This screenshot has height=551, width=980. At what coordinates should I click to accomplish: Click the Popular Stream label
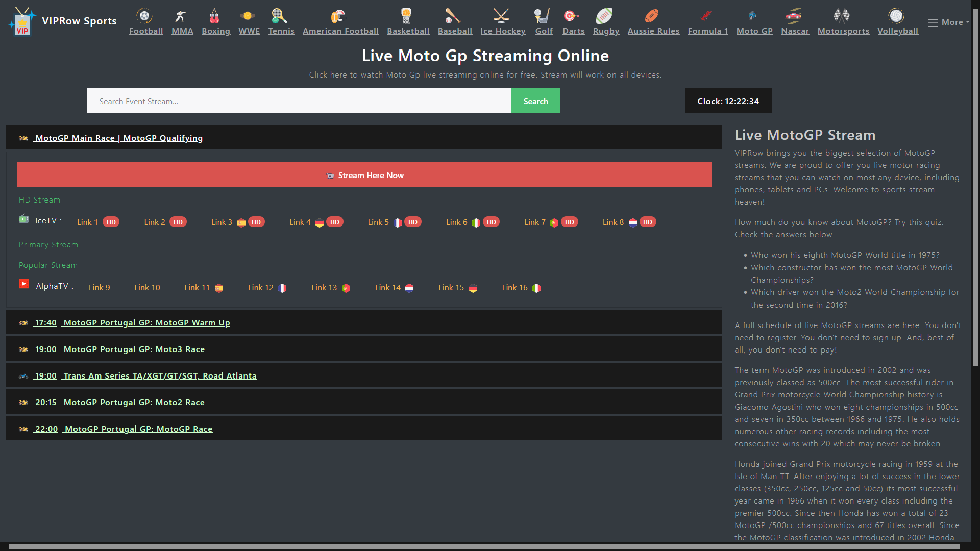(48, 265)
